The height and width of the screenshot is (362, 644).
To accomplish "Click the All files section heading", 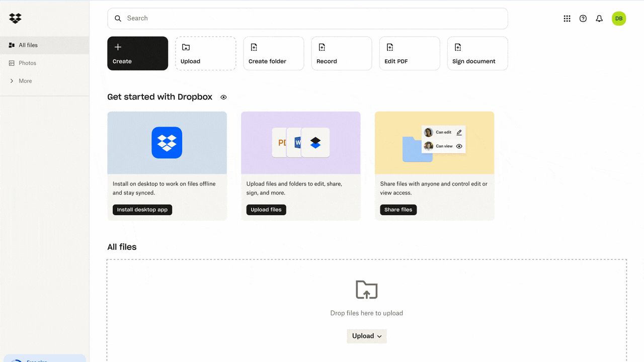I will (x=122, y=247).
